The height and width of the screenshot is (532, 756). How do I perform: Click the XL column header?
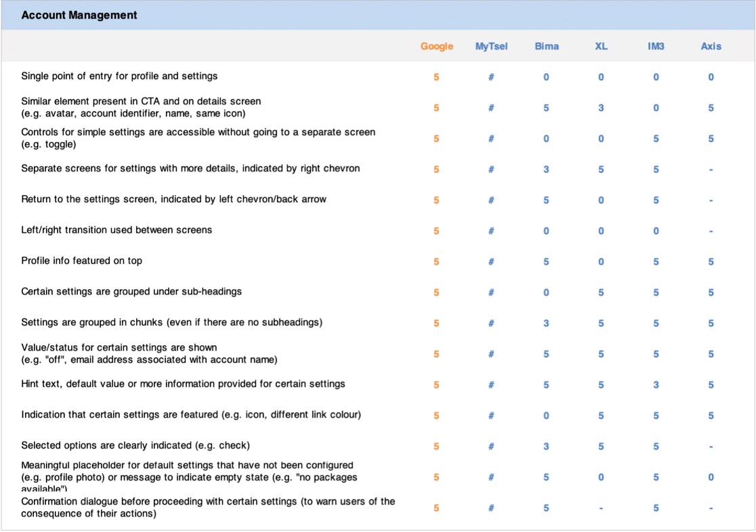pyautogui.click(x=601, y=47)
